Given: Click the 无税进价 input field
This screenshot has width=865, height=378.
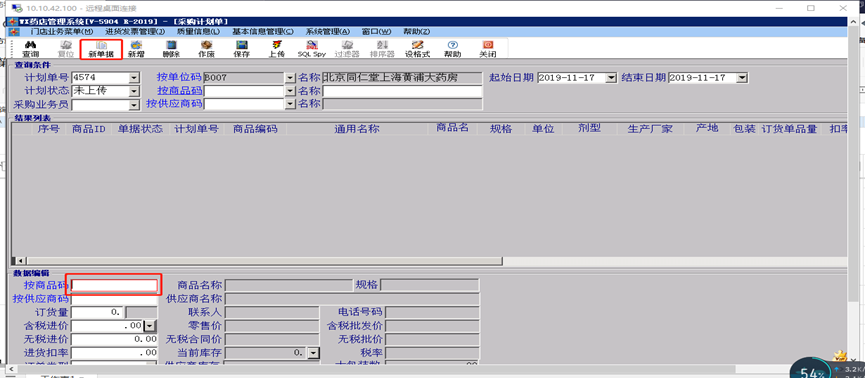Looking at the screenshot, I should pyautogui.click(x=114, y=339).
